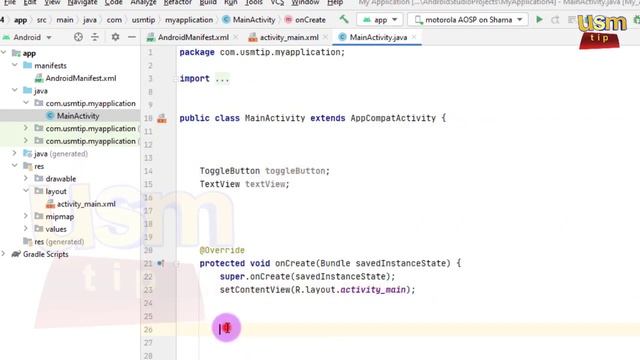Open the Refactor menu
This screenshot has height=360, width=640.
[178, 2]
